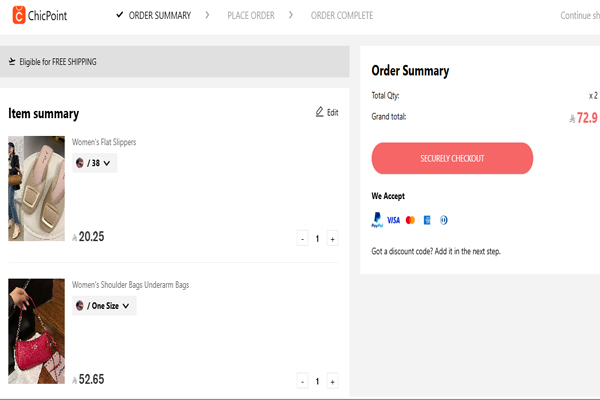600x400 pixels.
Task: Click the Diners Club card icon
Action: click(x=443, y=219)
